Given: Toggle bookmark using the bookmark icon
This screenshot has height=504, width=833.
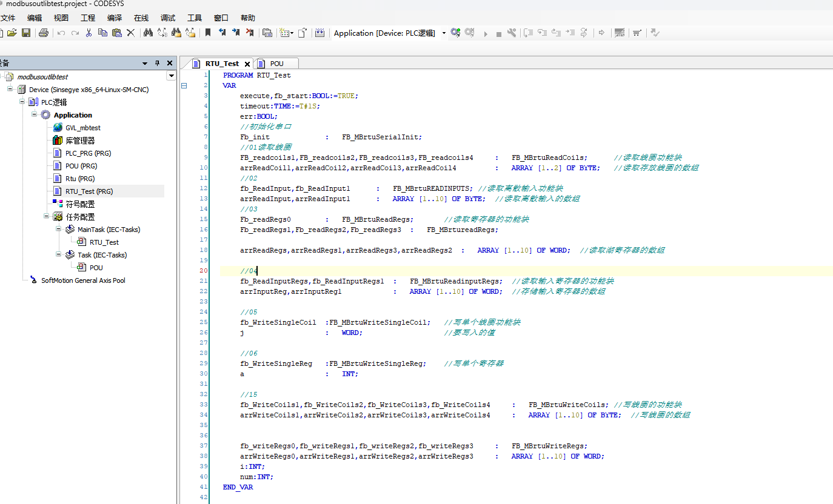Looking at the screenshot, I should point(208,33).
